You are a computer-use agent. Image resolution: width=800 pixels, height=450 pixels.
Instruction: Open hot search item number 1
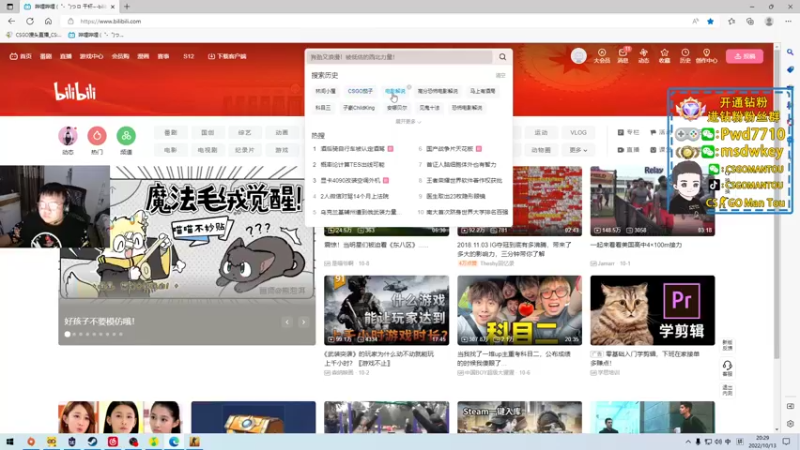[x=353, y=149]
